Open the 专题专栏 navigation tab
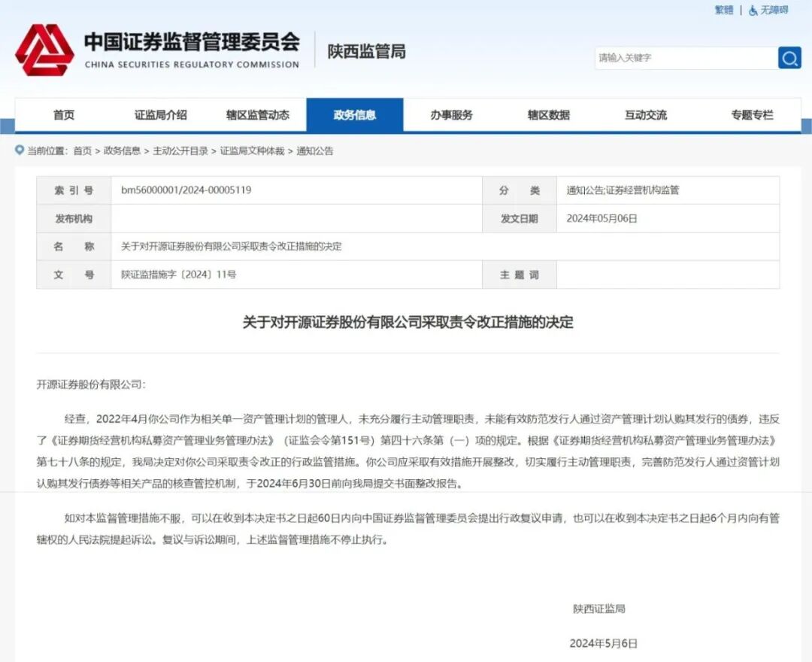812x662 pixels. (752, 114)
